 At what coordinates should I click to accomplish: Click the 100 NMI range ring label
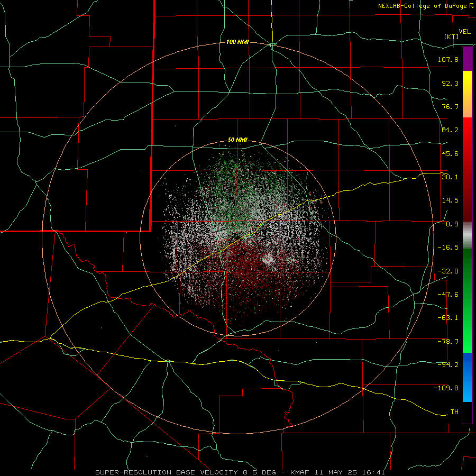[x=237, y=42]
